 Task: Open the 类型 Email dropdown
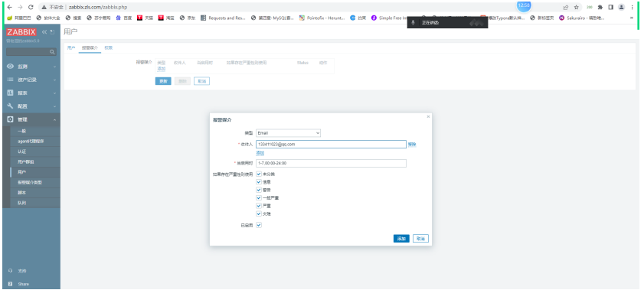[288, 133]
